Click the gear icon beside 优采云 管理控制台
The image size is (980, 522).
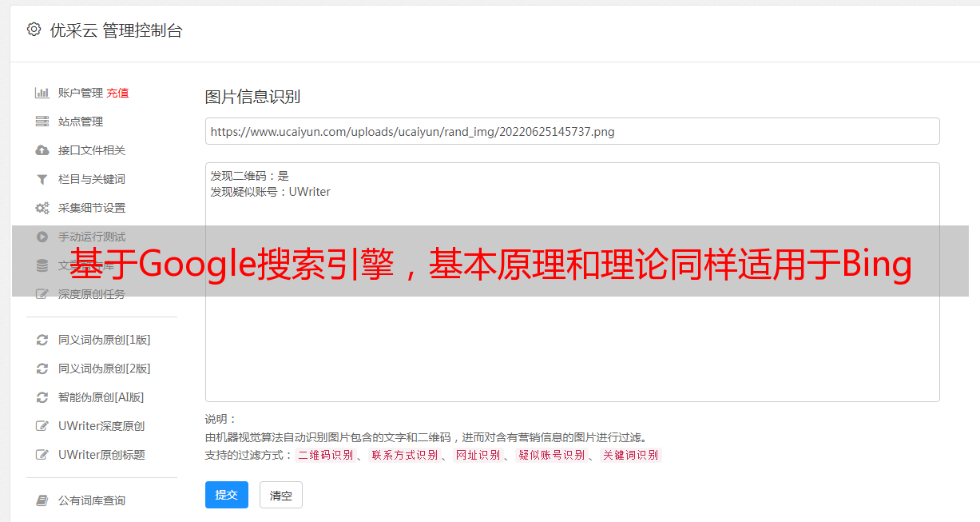pos(34,30)
